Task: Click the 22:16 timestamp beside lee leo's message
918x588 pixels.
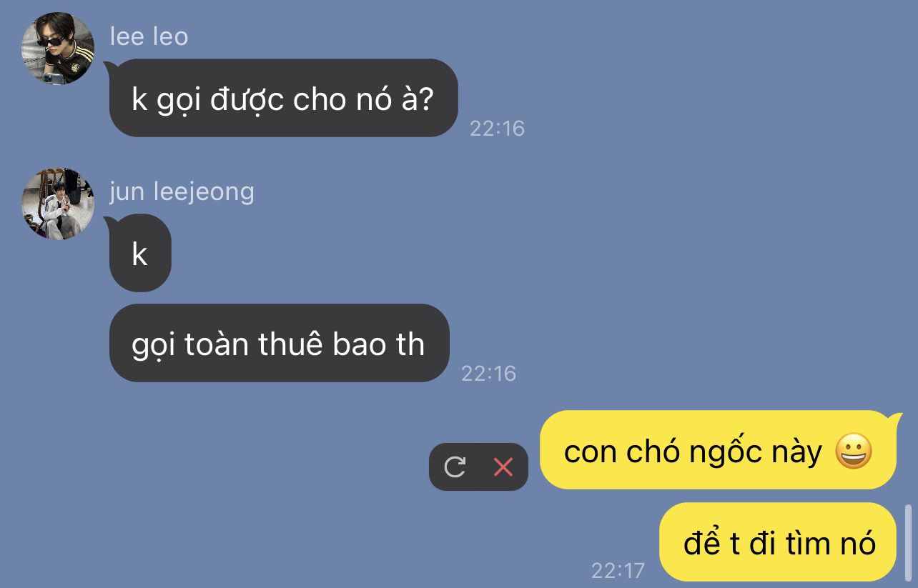Action: tap(497, 129)
